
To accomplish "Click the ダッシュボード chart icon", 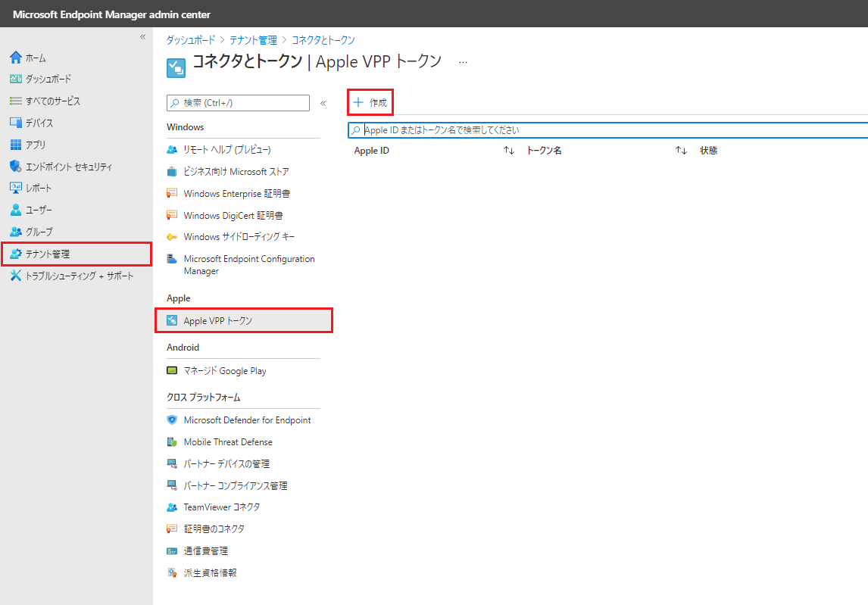I will coord(15,80).
